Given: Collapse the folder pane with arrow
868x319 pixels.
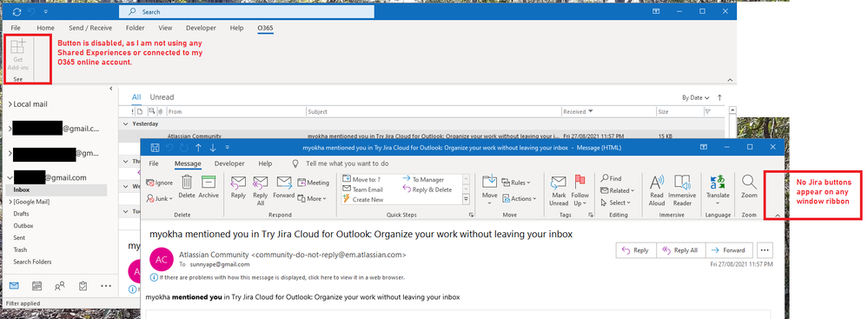Looking at the screenshot, I should 110,89.
